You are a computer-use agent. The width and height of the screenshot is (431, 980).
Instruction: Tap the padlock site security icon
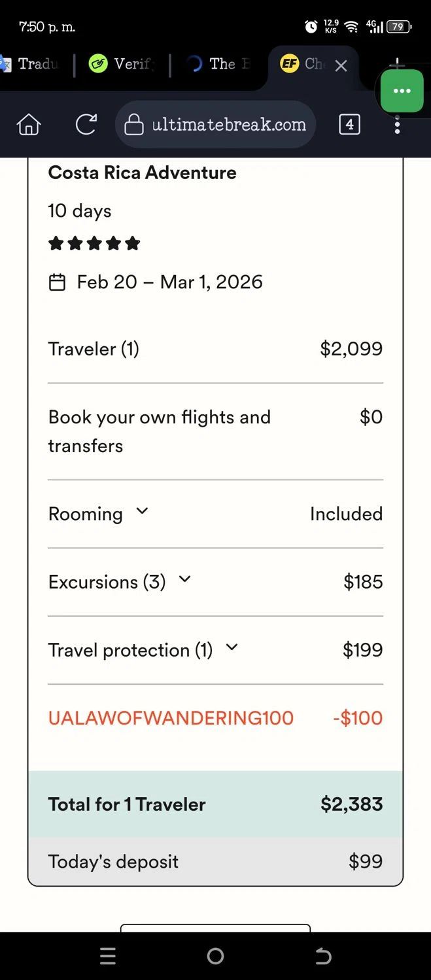point(133,124)
